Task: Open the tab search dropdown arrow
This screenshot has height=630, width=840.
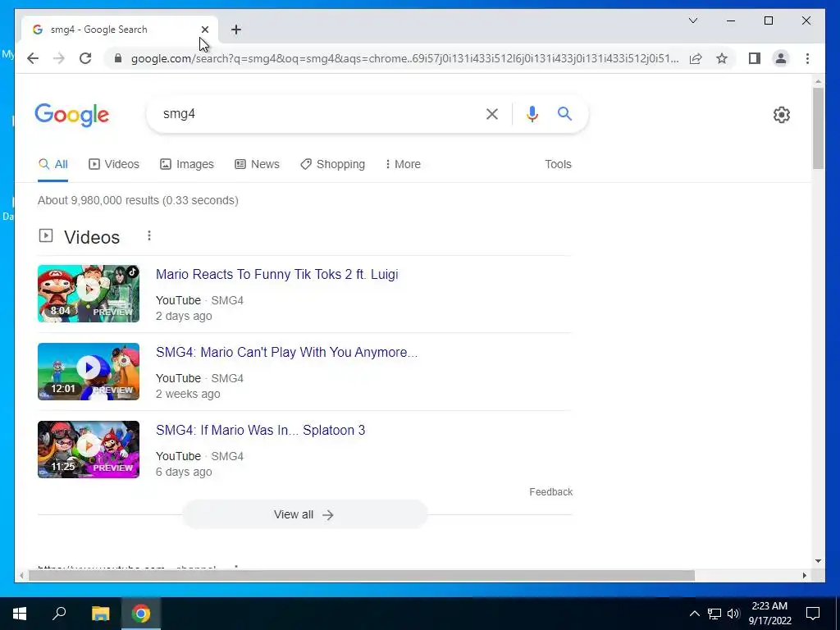Action: coord(692,21)
